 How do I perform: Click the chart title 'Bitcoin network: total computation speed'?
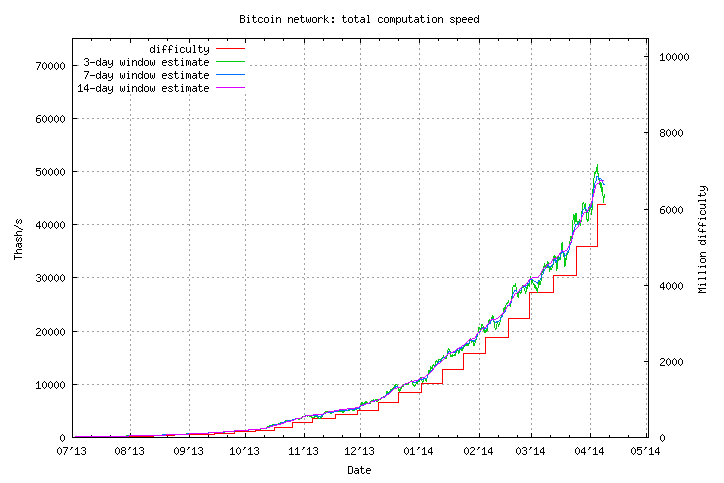(359, 19)
